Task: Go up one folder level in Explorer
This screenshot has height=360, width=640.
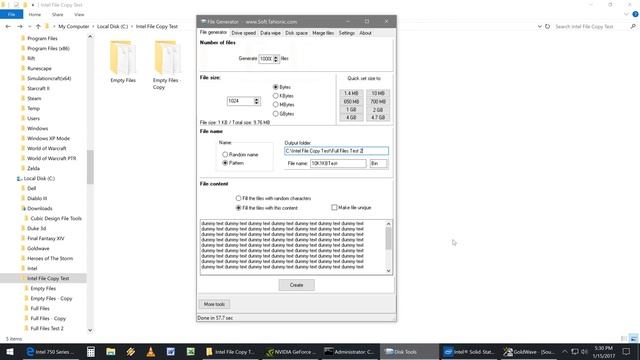Action: tap(38, 26)
